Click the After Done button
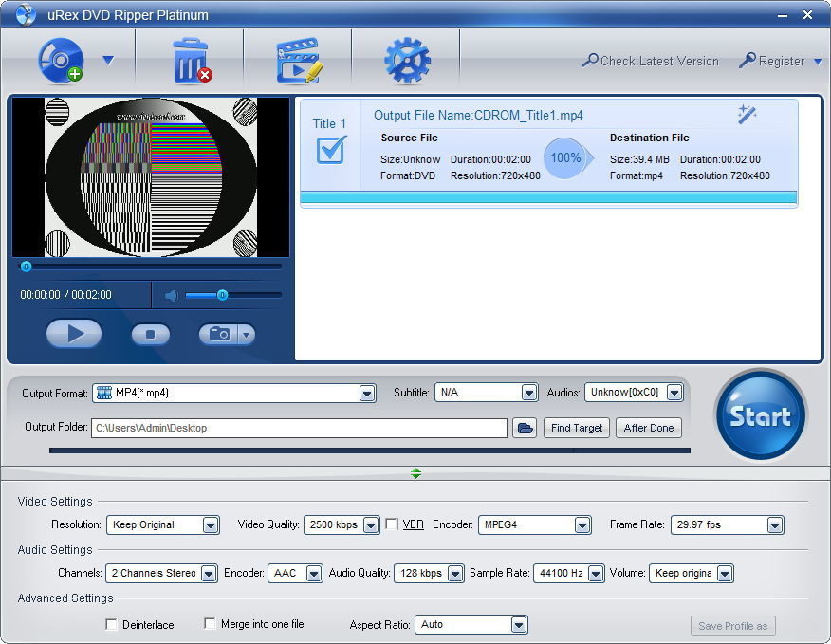Image resolution: width=831 pixels, height=644 pixels. (x=649, y=428)
